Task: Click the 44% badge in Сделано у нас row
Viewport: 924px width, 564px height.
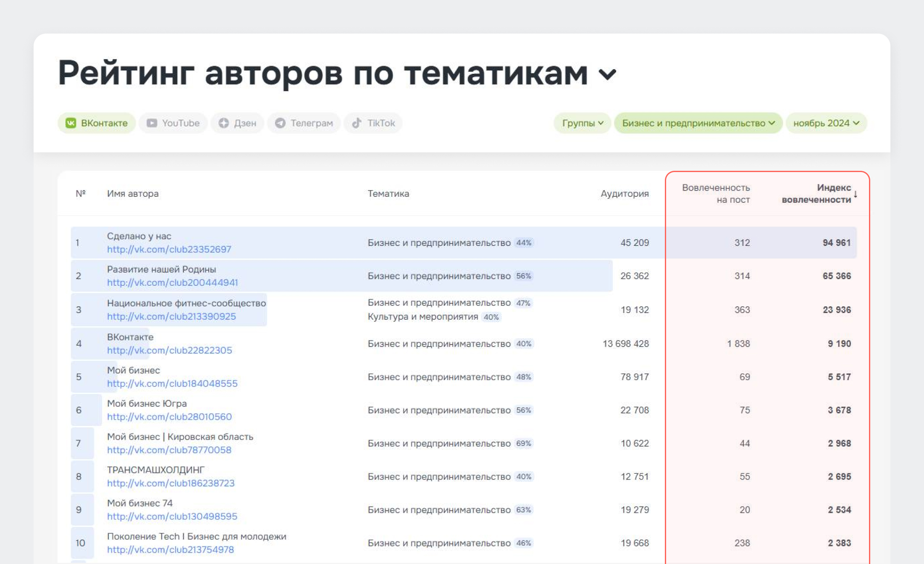Action: (524, 243)
